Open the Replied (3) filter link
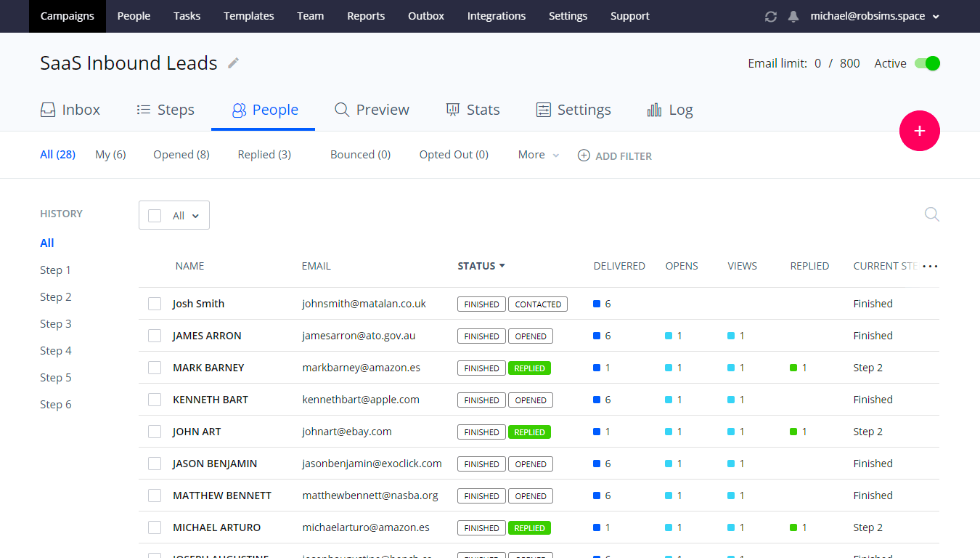Viewport: 980px width, 558px height. click(x=264, y=155)
